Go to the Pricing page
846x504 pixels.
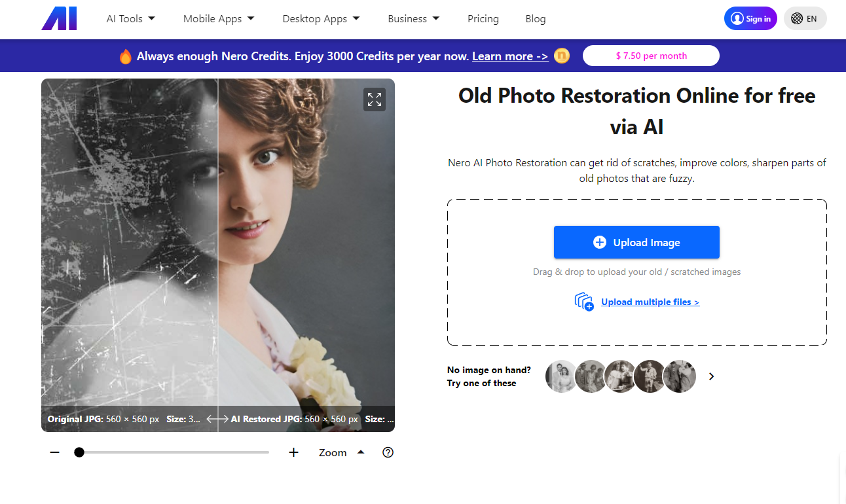click(x=483, y=19)
